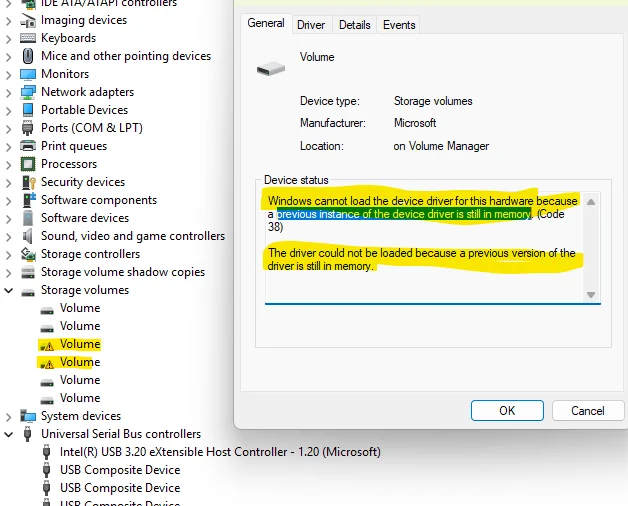Switch to the Driver tab
The image size is (628, 506).
click(x=311, y=25)
